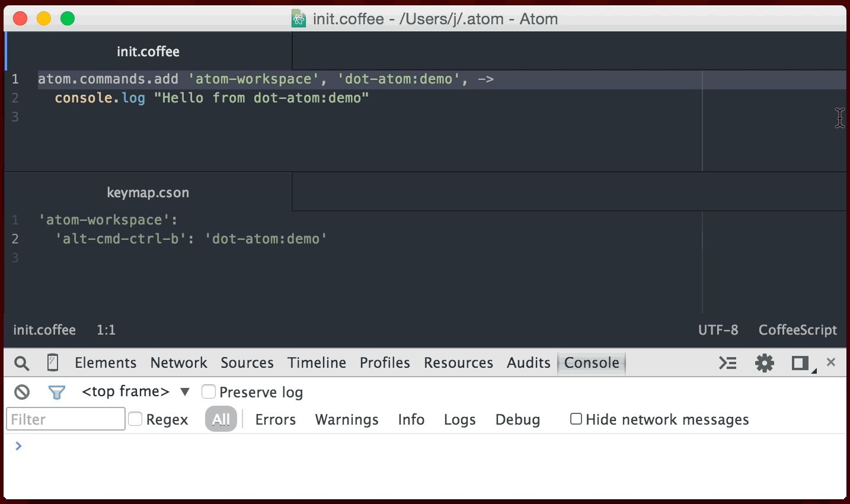Click the 'atom-workspace': line in keymap.cson
Viewport: 850px width, 504px height.
108,220
